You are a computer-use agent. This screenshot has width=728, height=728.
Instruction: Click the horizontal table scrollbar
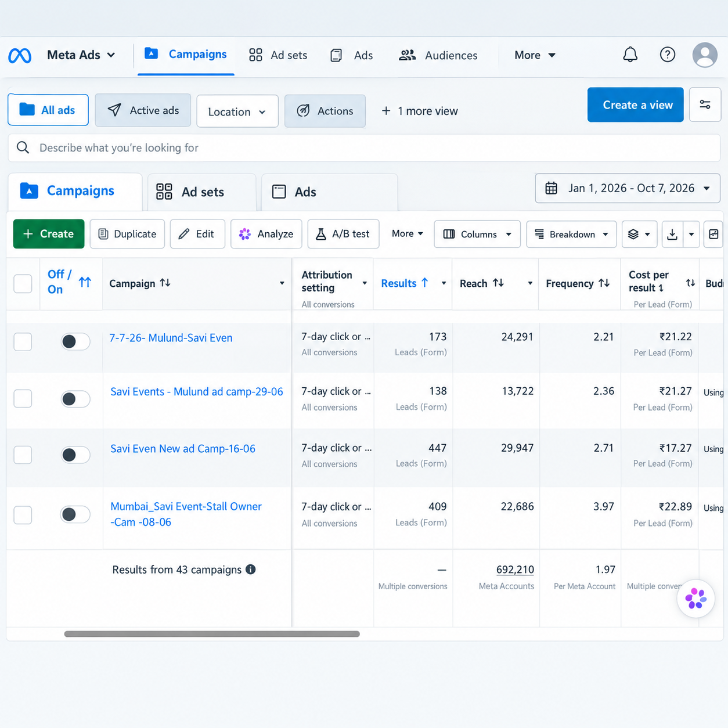click(x=212, y=634)
